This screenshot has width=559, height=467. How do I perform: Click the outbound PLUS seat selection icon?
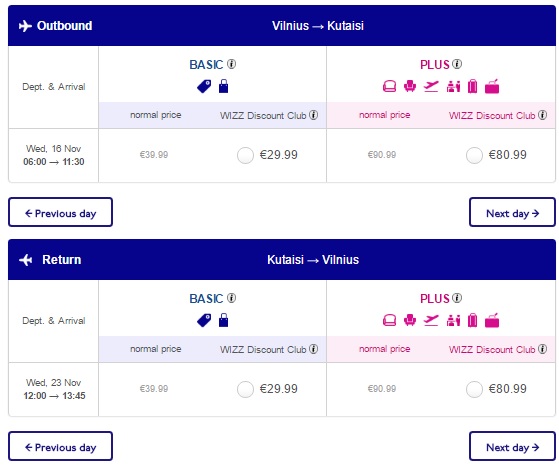click(x=410, y=86)
